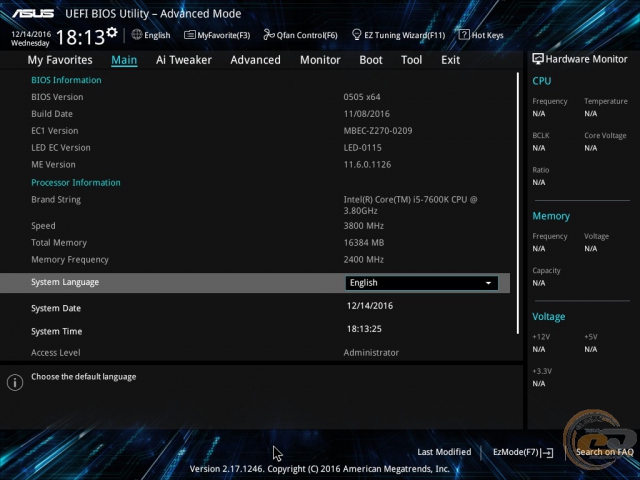The image size is (640, 480).
Task: Click the System Language dropdown arrow
Action: pos(488,283)
